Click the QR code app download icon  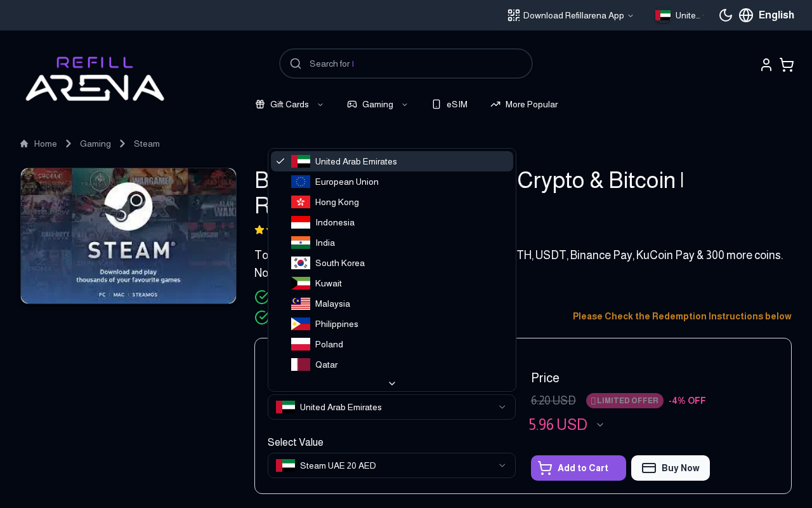[x=514, y=15]
